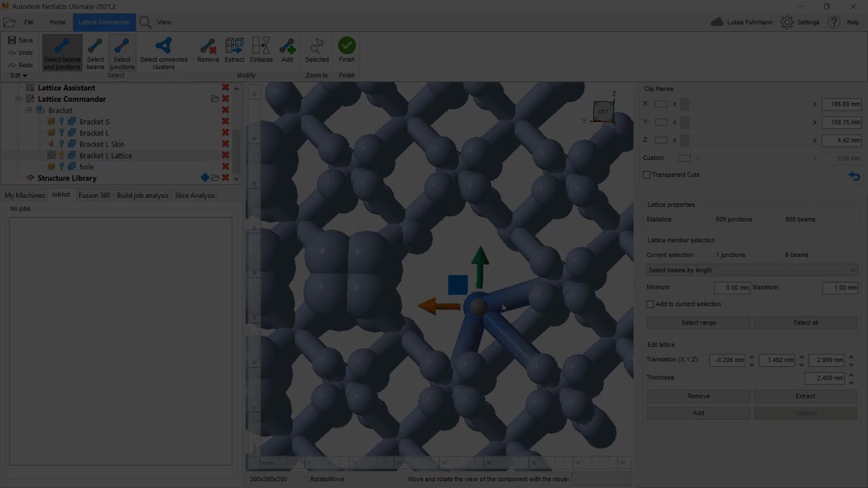Save the lattice edits
Screen dimensions: 868x488
click(20, 40)
